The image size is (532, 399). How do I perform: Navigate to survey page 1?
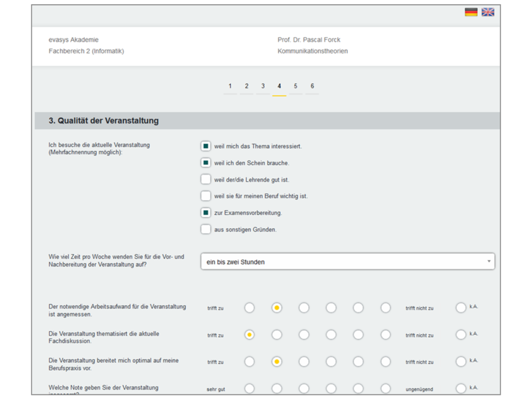tap(230, 85)
